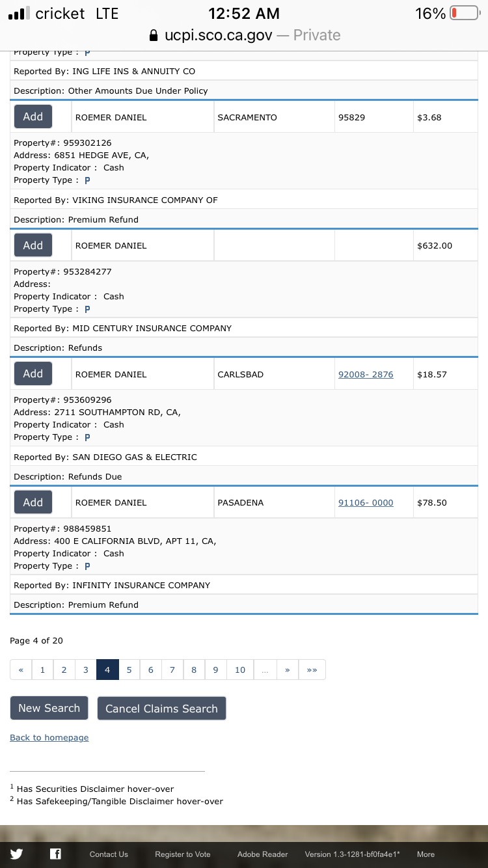Click Property Type P for property 959302126
This screenshot has height=868, width=488.
tap(87, 180)
